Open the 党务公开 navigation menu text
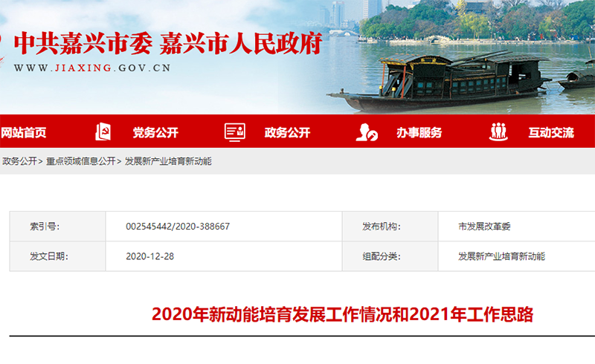 click(155, 133)
